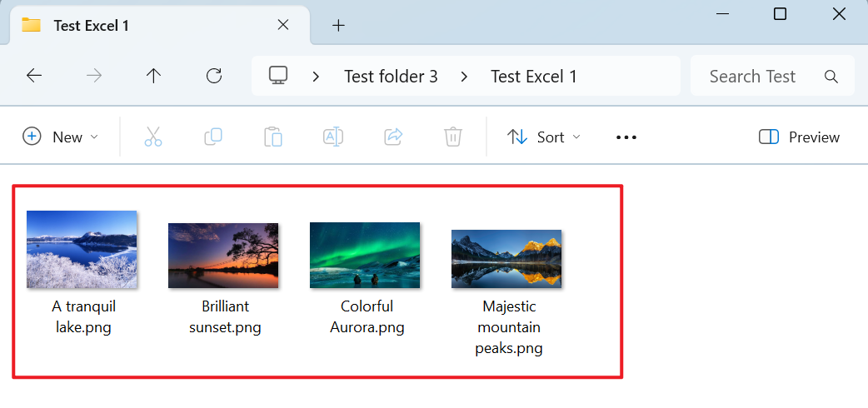Viewport: 868px width, 408px height.
Task: Expand the Sort options menu
Action: click(x=544, y=137)
